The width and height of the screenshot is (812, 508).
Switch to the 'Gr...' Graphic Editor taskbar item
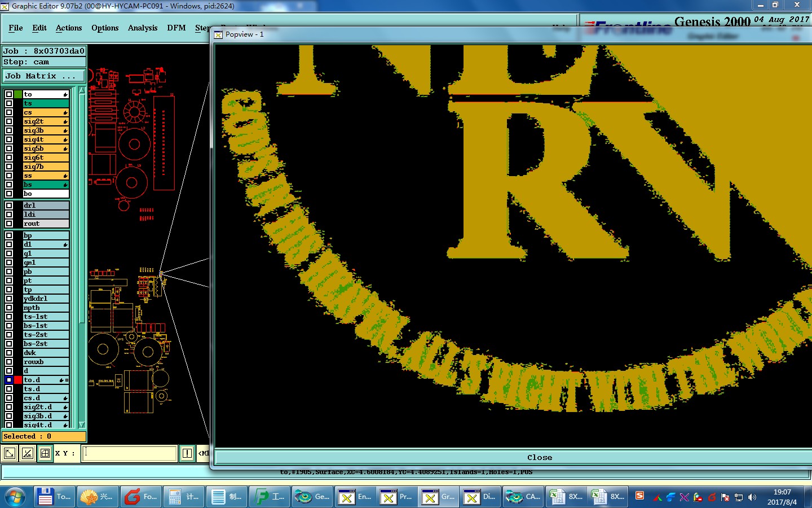coord(438,497)
